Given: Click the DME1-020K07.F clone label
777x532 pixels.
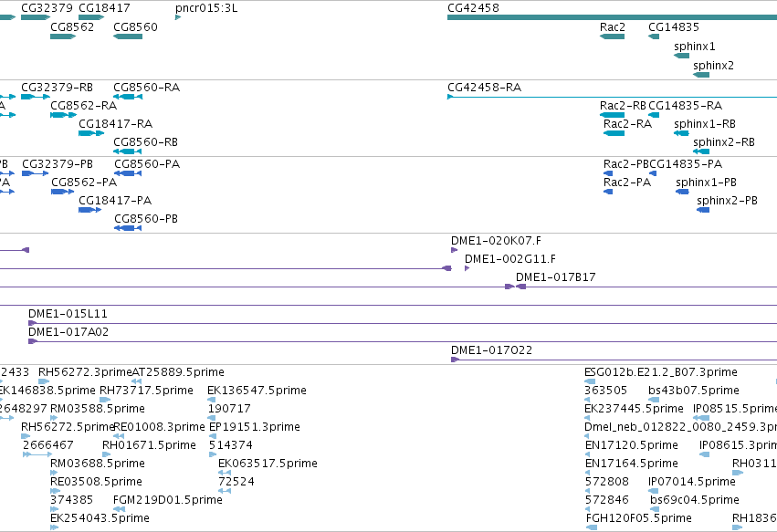Looking at the screenshot, I should pyautogui.click(x=496, y=241).
